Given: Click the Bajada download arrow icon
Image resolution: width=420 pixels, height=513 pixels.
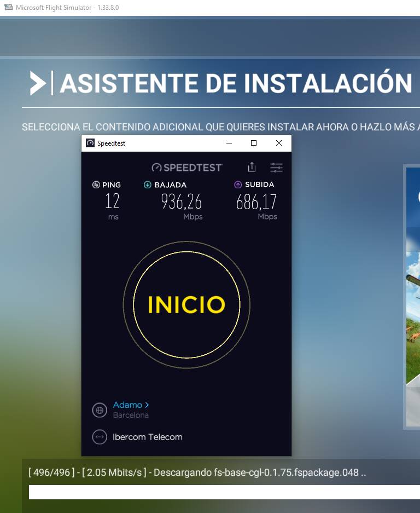Looking at the screenshot, I should coord(148,185).
